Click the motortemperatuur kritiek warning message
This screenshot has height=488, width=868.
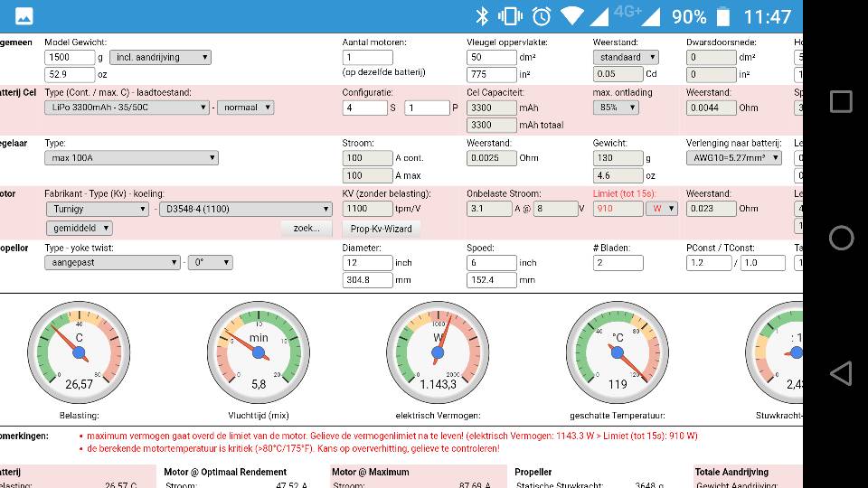[x=293, y=448]
